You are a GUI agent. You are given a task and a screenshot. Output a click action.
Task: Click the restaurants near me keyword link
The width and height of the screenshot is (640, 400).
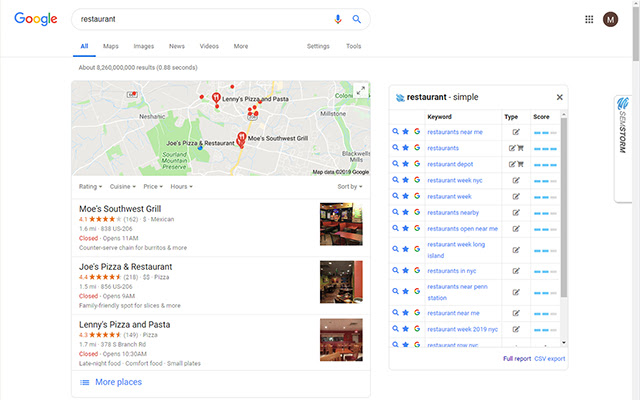click(x=455, y=132)
